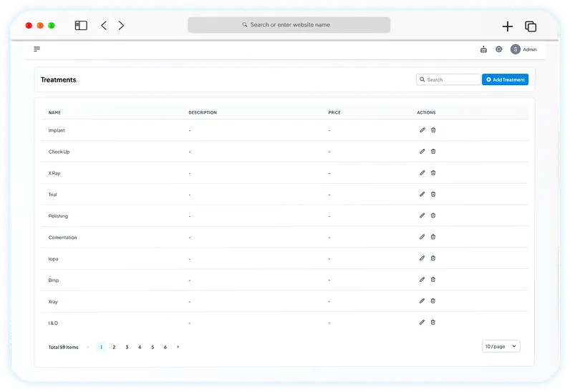This screenshot has width=570, height=392.
Task: Edit the Implant treatment
Action: (x=422, y=130)
